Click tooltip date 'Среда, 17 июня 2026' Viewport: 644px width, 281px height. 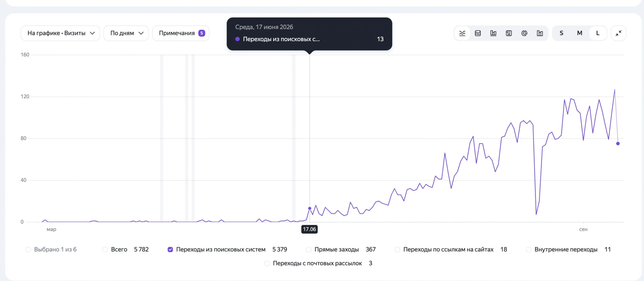click(264, 27)
